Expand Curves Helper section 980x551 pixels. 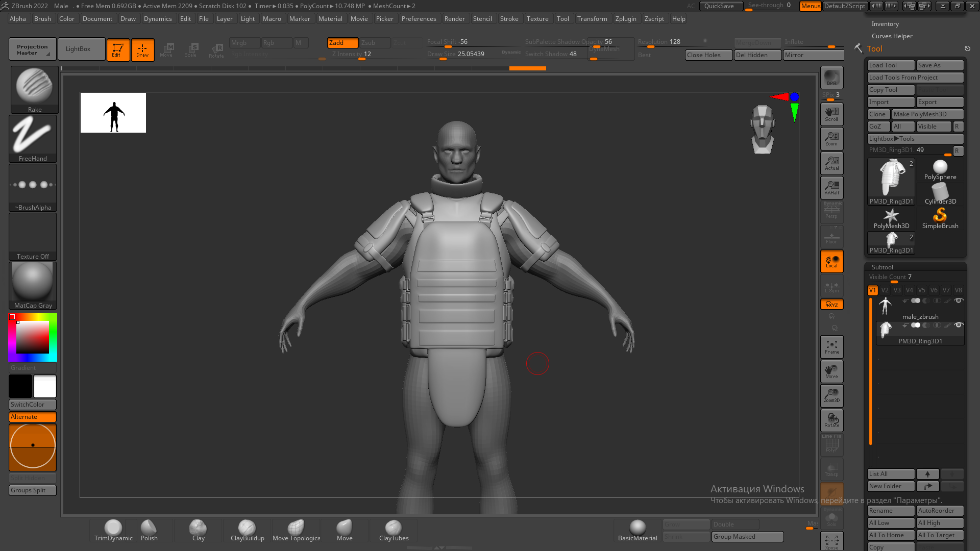[x=892, y=36]
